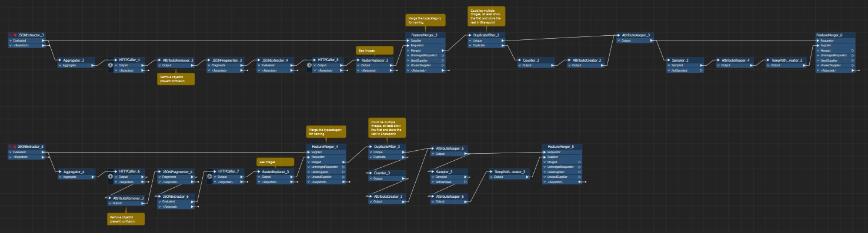The image size is (868, 233).
Task: Expand the Output port chevron on AttributeKeeper_3
Action: 618,40
